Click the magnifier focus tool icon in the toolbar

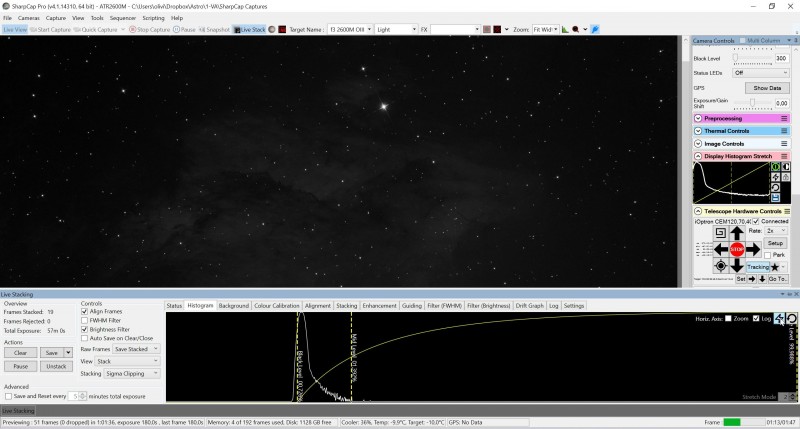point(576,30)
